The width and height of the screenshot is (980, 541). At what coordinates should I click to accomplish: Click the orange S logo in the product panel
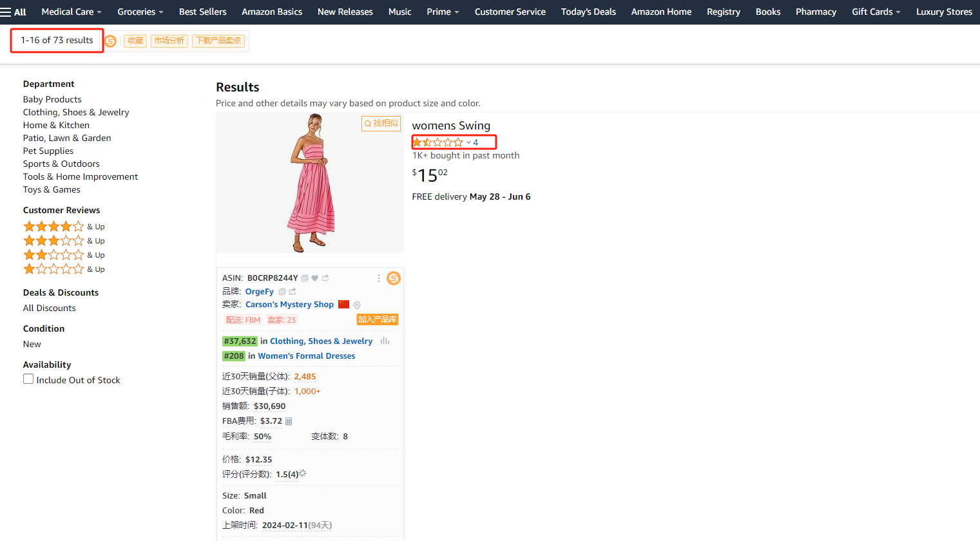tap(393, 278)
